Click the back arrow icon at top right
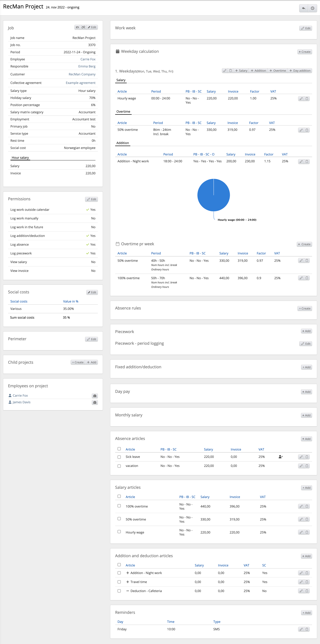The image size is (320, 644). [304, 8]
